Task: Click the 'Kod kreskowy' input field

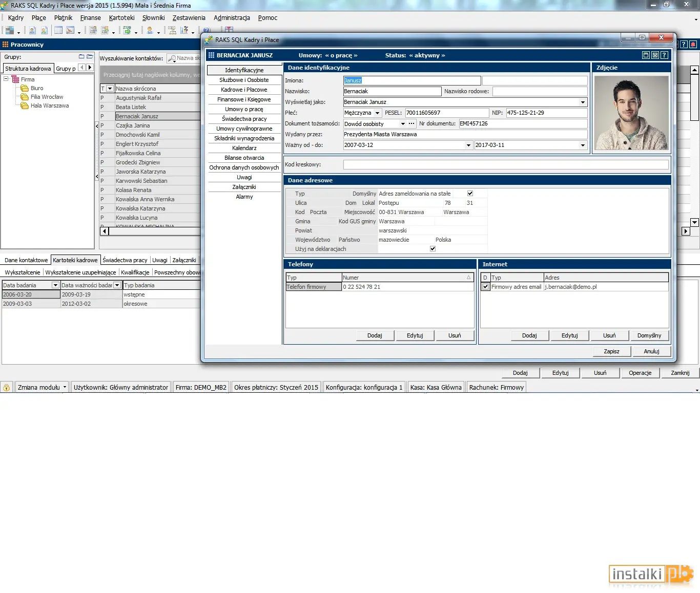Action: click(506, 164)
